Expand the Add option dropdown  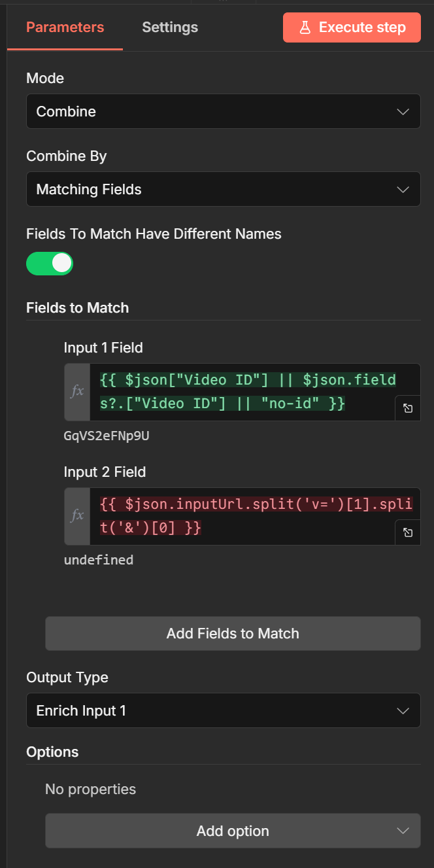[233, 831]
